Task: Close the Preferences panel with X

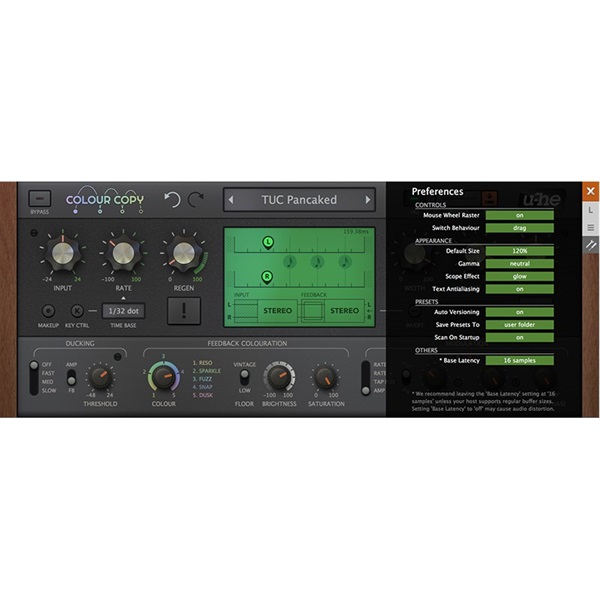Action: click(x=591, y=191)
